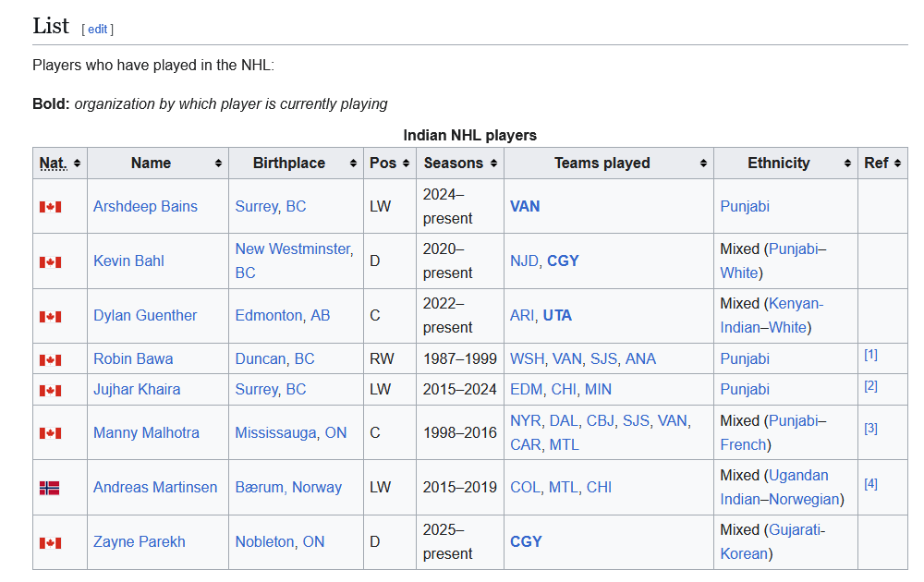924x582 pixels.
Task: Click the Bærum, Norway birthplace link
Action: [x=288, y=488]
